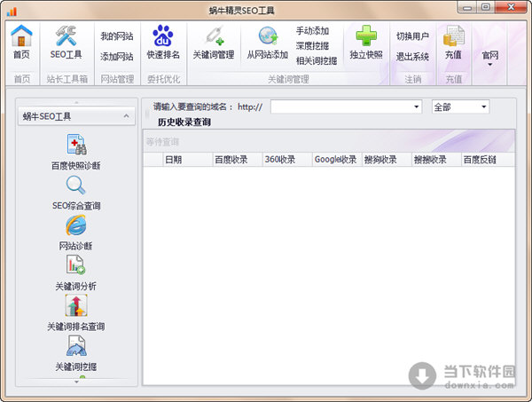Minimize the 蜗牛精灵SEO工具 window
Image resolution: width=532 pixels, height=402 pixels.
point(467,7)
